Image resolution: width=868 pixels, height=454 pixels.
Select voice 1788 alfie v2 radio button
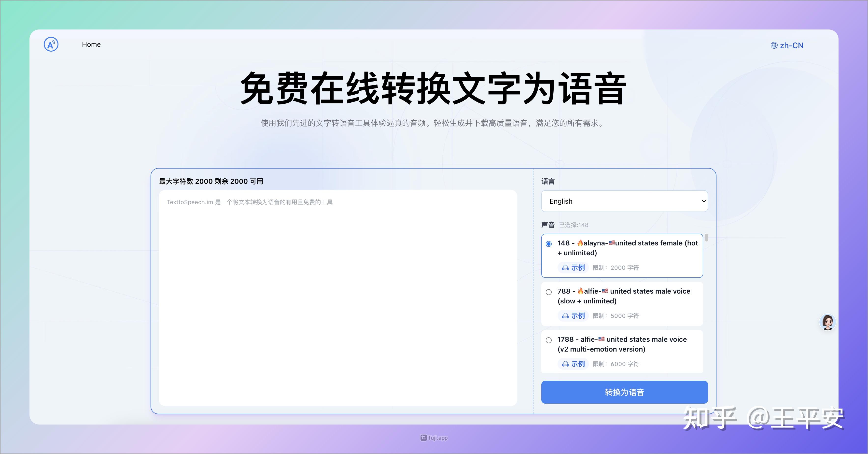[548, 340]
